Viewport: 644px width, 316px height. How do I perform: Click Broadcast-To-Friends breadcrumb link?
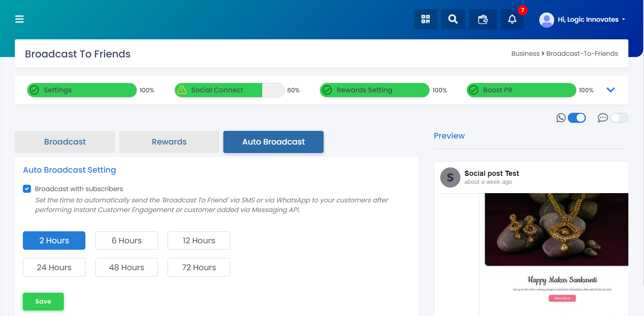tap(582, 53)
